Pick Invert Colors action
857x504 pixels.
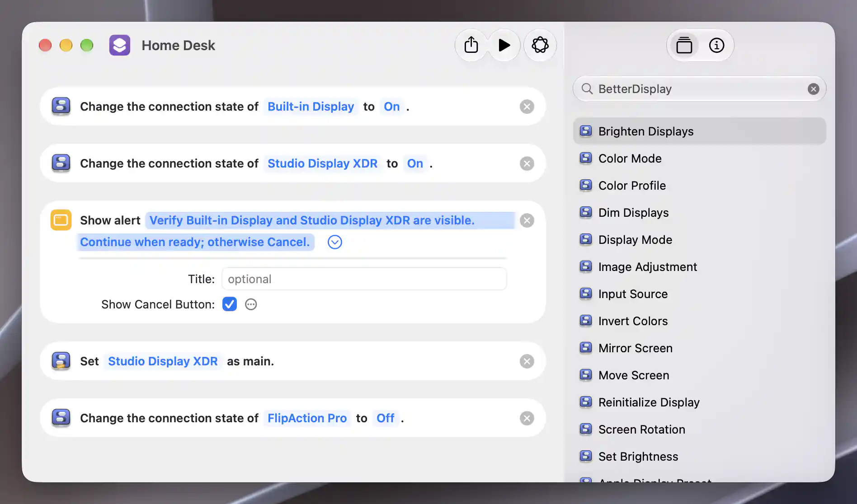[699, 321]
